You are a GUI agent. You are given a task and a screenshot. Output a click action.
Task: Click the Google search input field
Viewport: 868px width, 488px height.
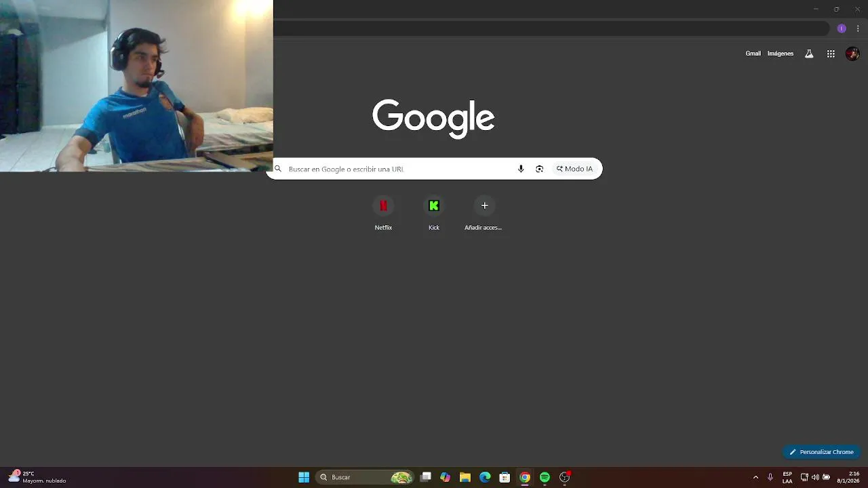[x=434, y=169]
